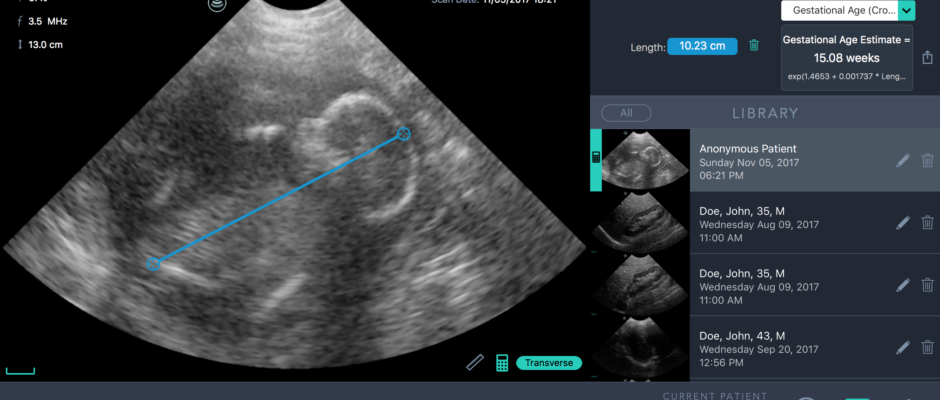The height and width of the screenshot is (400, 940).
Task: Click the lower-left caliper endpoint marker
Action: pyautogui.click(x=153, y=264)
